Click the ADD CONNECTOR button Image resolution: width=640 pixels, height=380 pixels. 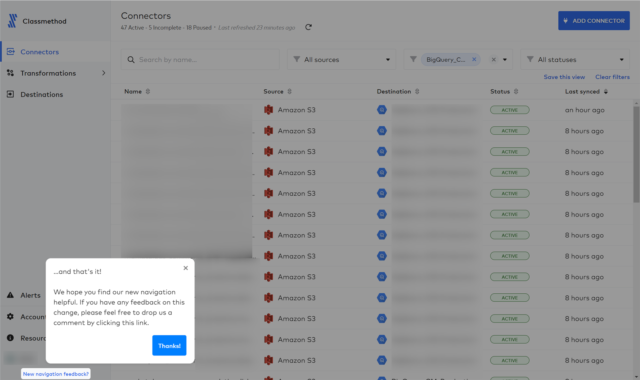(594, 20)
